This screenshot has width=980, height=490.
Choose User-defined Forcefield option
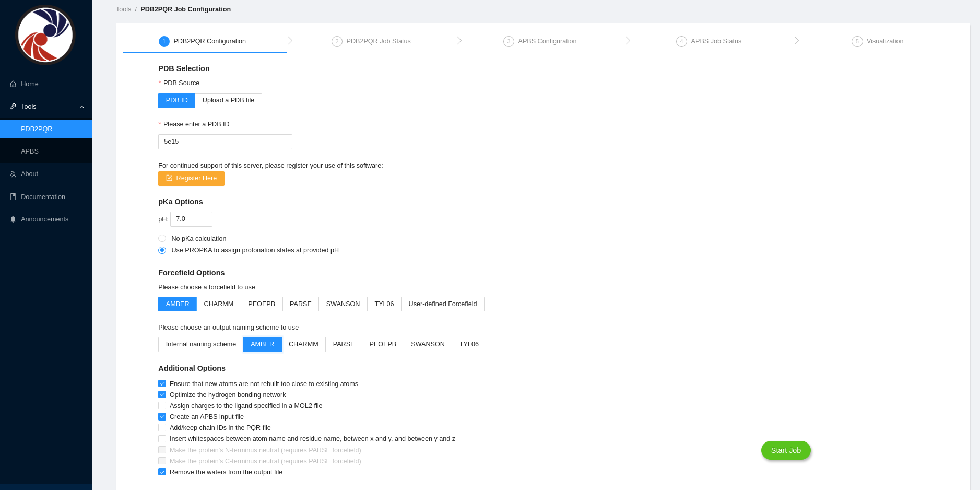pyautogui.click(x=443, y=304)
